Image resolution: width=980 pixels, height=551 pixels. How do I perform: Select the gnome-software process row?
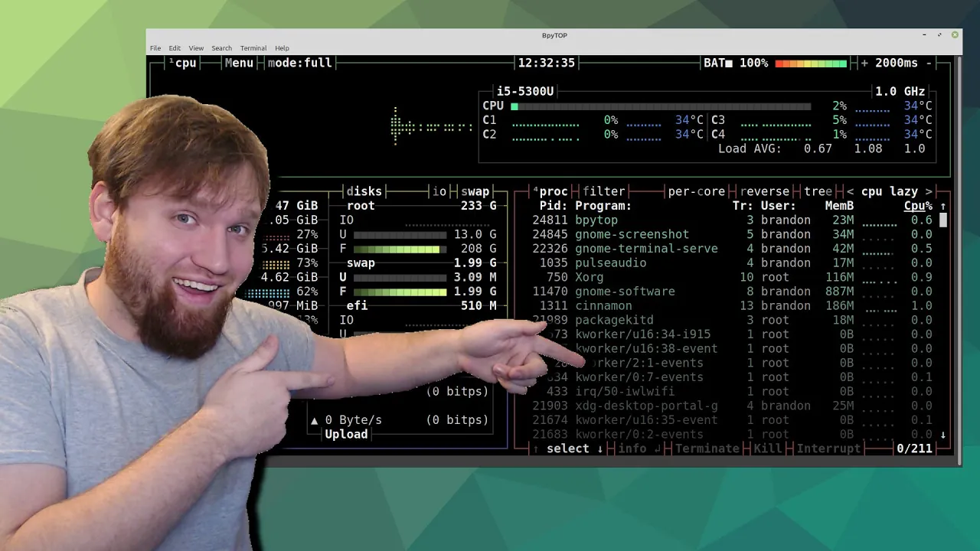tap(732, 292)
